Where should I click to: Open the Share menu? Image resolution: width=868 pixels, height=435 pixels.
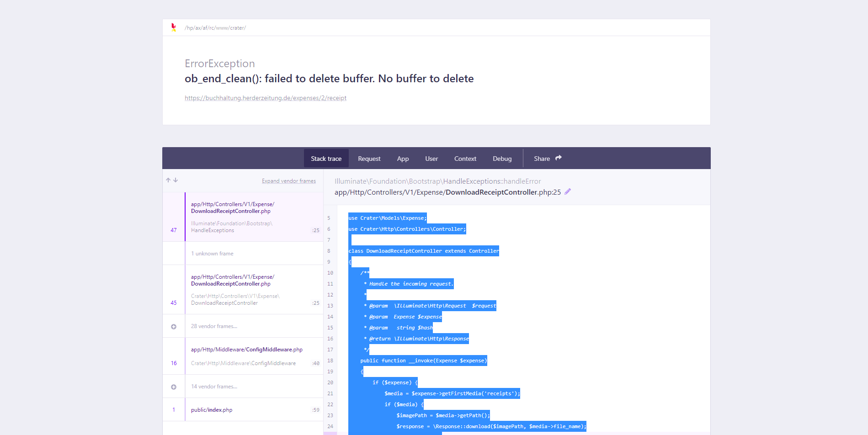coord(547,158)
